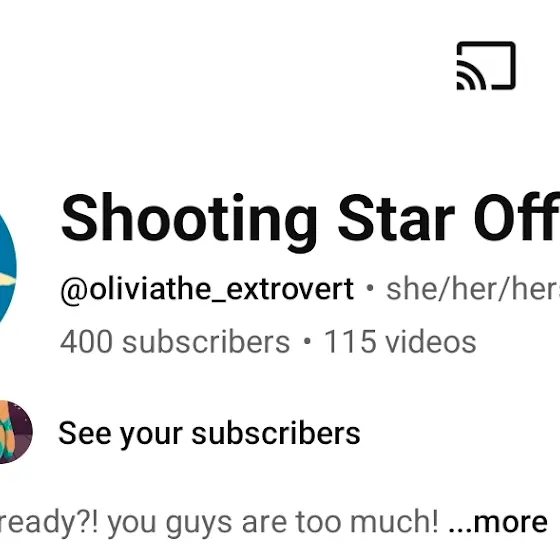Expand channel description with ...more
560x560 pixels.
tap(498, 522)
